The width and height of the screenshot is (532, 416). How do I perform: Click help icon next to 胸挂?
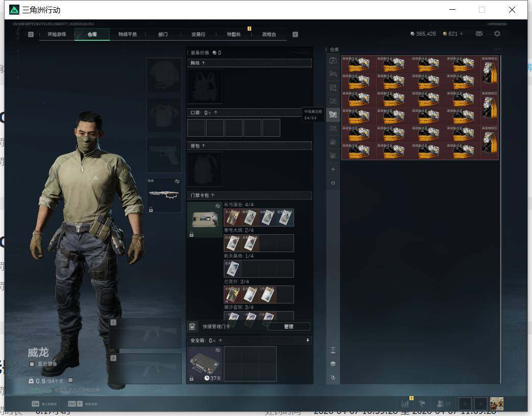click(204, 63)
